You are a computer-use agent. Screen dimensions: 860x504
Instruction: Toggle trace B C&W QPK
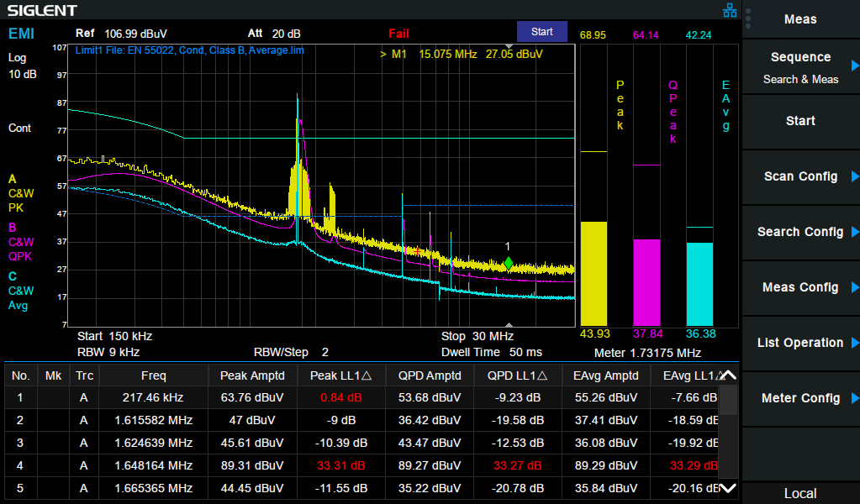(x=21, y=242)
